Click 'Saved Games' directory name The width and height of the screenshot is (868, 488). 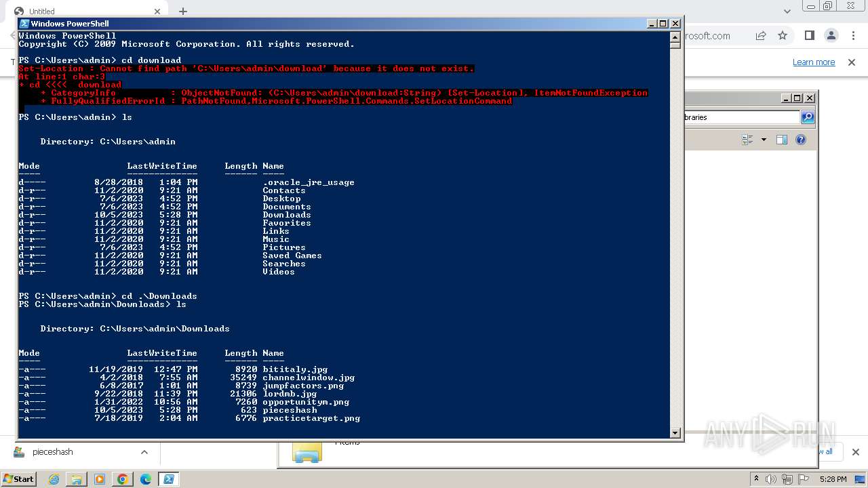(x=292, y=256)
